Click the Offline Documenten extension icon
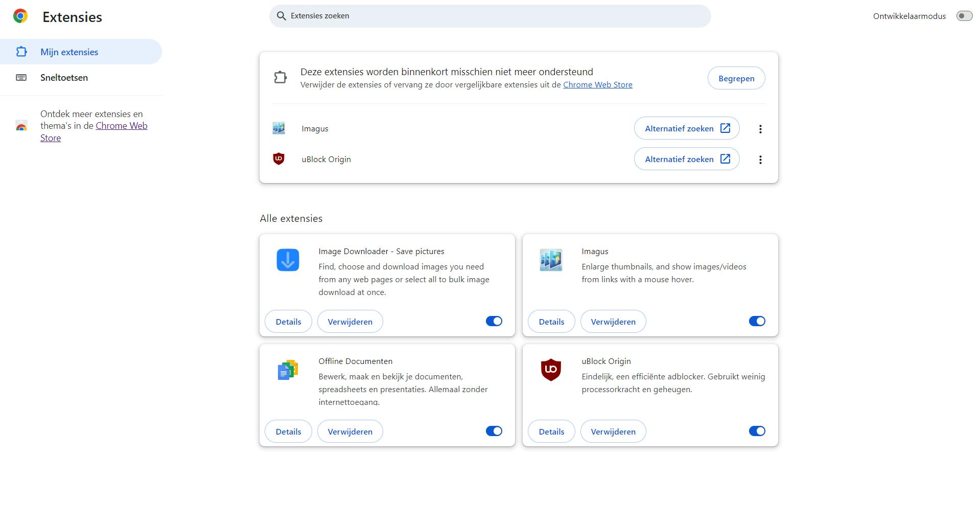Screen dimensions: 980x523 click(x=288, y=370)
